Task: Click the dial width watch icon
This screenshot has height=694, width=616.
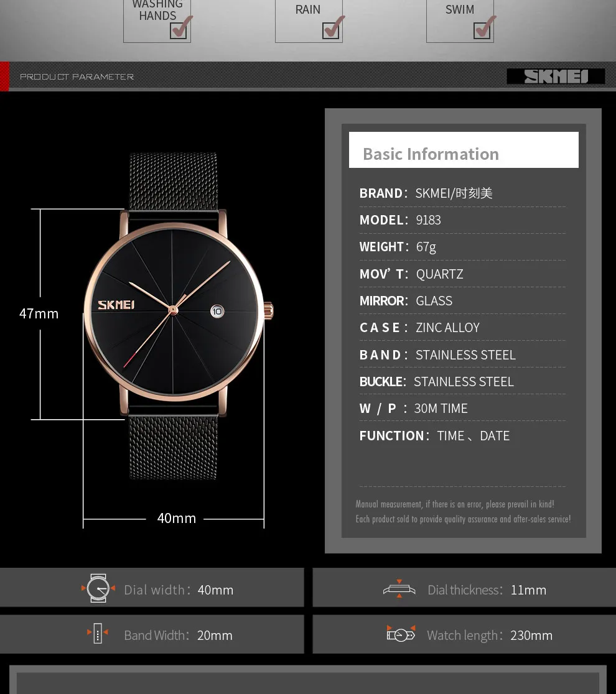Action: point(98,588)
